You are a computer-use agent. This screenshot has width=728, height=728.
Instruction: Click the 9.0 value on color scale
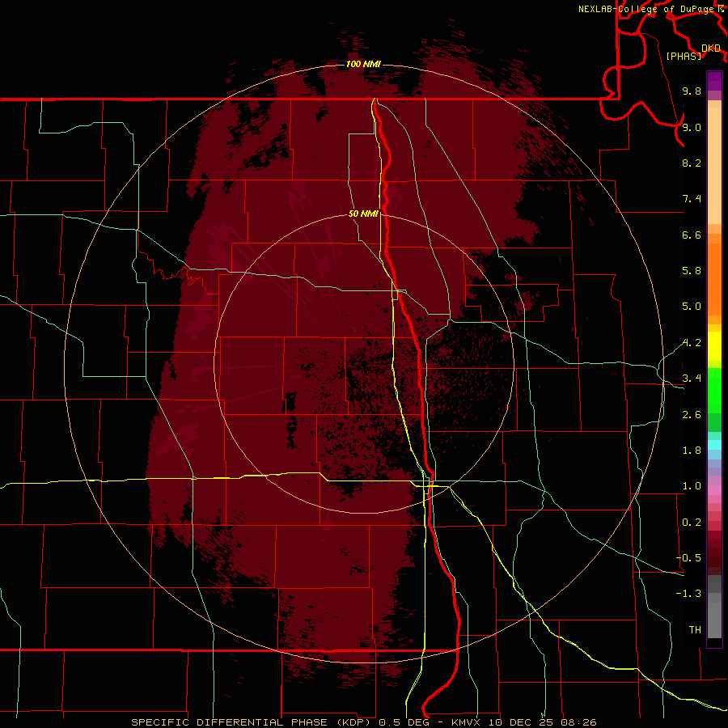[x=692, y=127]
